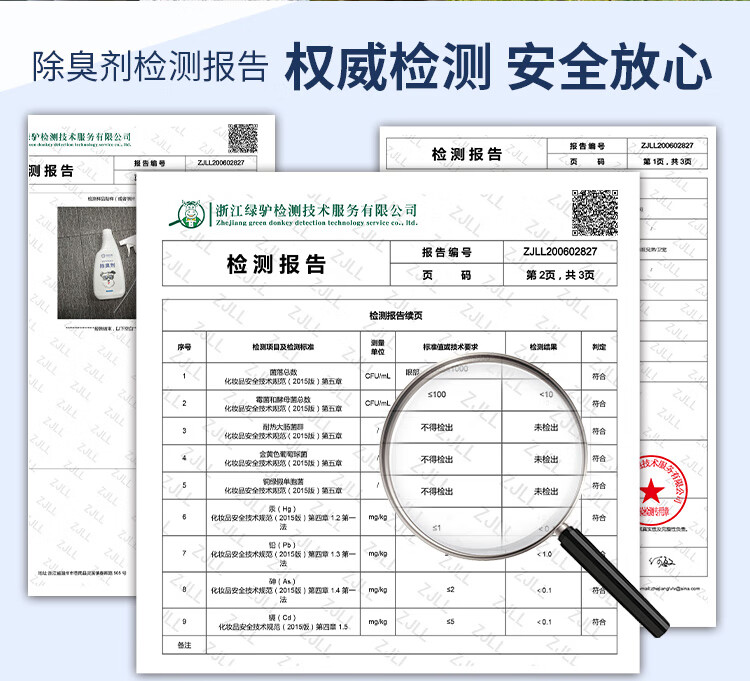Click report number ZJLL200602827 on right report
This screenshot has width=750, height=681.
click(x=667, y=145)
